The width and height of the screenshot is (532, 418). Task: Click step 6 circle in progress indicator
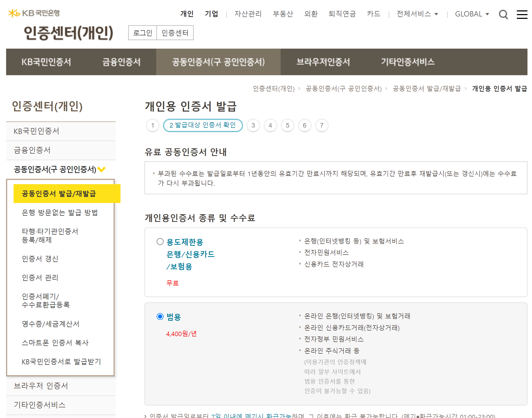[305, 125]
